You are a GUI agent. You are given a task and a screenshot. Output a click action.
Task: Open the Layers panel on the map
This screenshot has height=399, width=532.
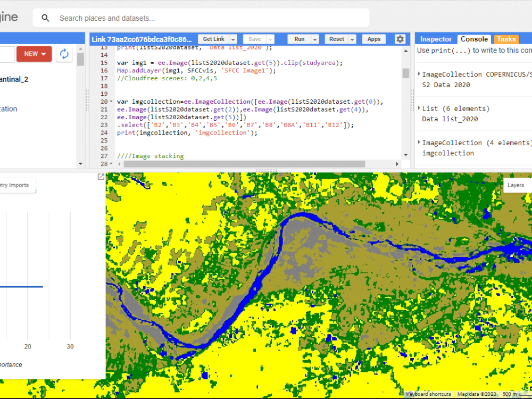pyautogui.click(x=516, y=185)
